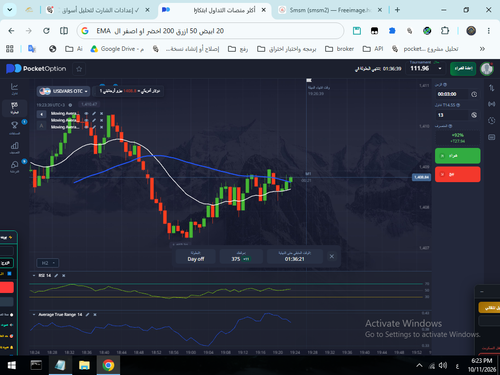Image resolution: width=500 pixels, height=375 pixels.
Task: Open the history clock icon in right sidebar
Action: tap(492, 120)
